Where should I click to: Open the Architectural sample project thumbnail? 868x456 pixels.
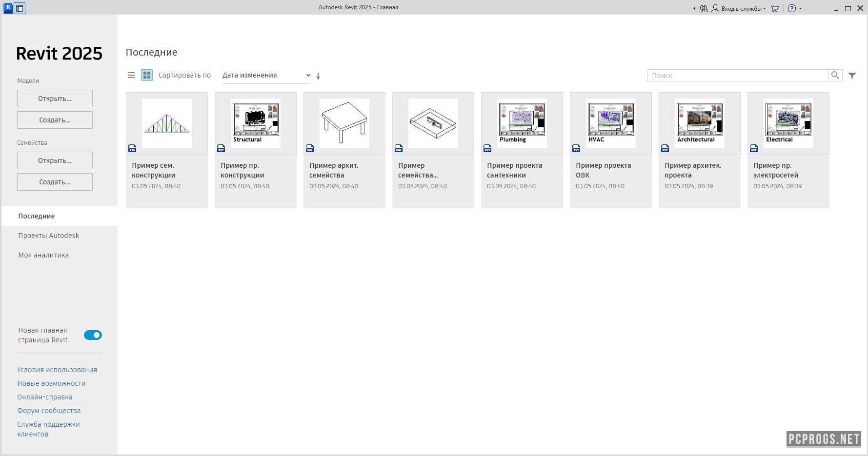699,123
